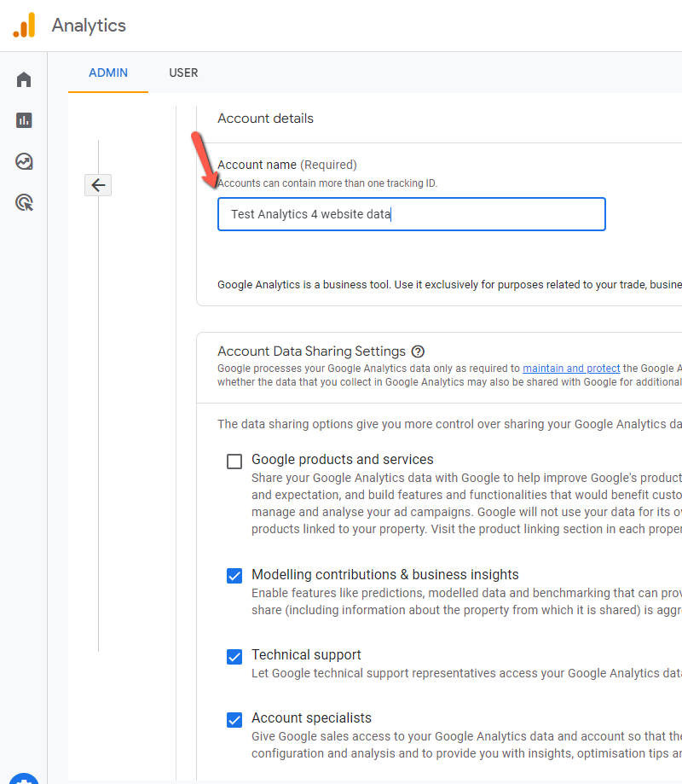Switch to the USER tab

click(x=183, y=73)
